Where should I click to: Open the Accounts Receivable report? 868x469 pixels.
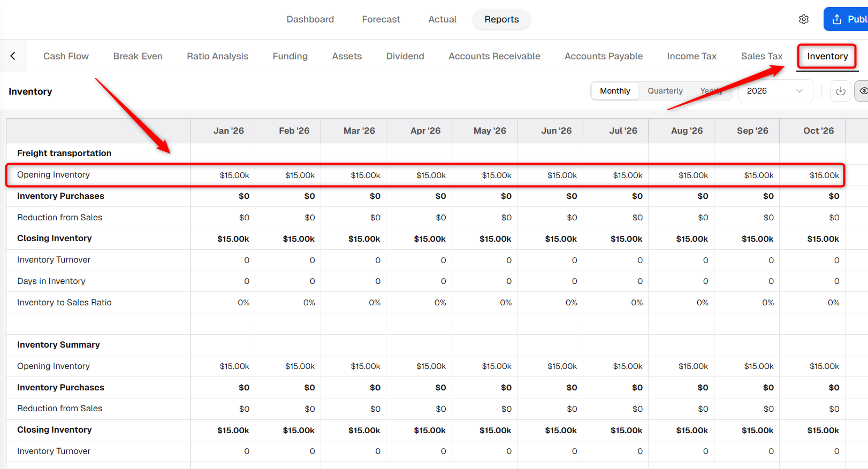click(494, 56)
